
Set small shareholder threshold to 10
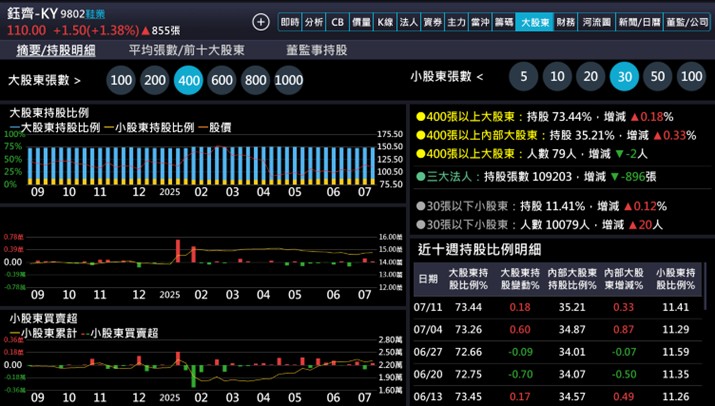coord(557,76)
